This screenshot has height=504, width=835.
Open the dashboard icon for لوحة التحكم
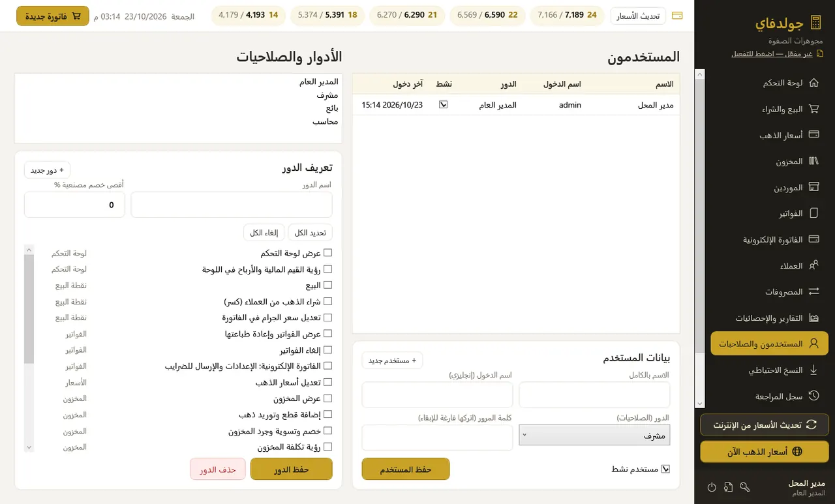pyautogui.click(x=813, y=83)
